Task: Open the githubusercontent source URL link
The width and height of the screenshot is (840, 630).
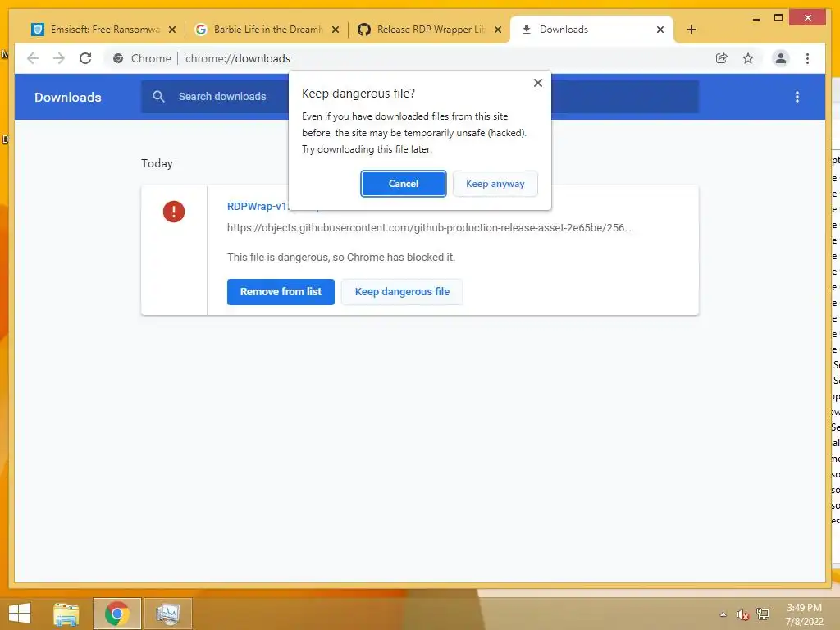Action: (429, 228)
